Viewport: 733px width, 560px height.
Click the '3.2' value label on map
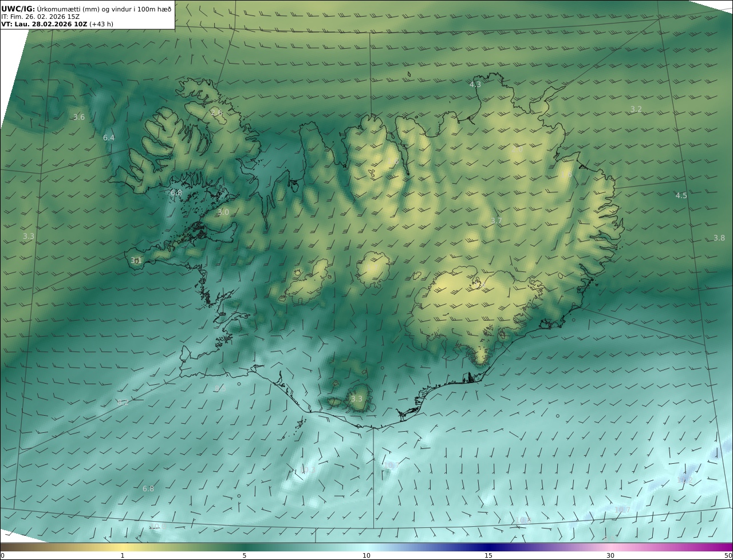636,109
